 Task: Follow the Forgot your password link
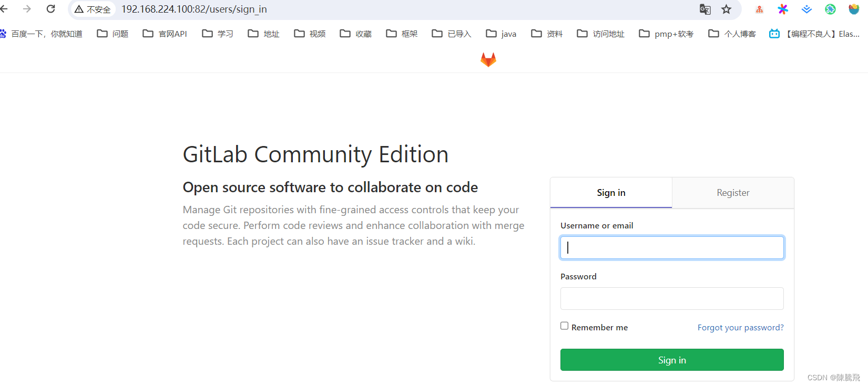[740, 327]
